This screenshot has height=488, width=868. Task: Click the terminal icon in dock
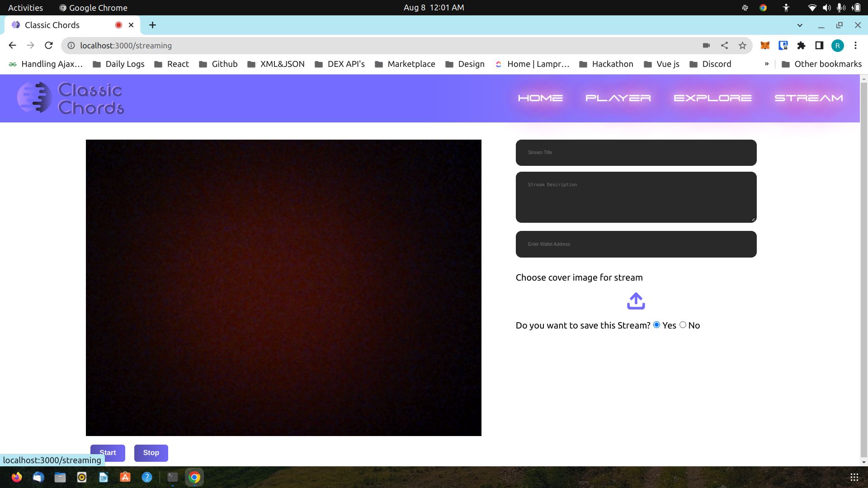point(172,477)
